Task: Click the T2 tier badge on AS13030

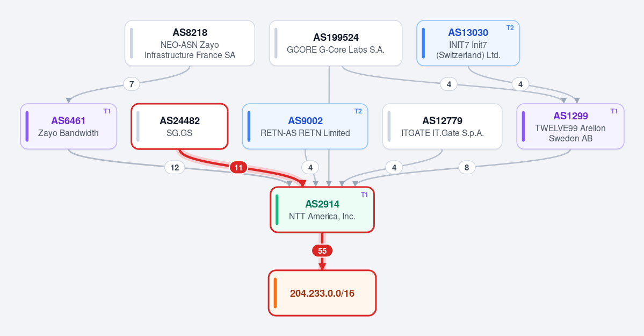Action: 510,28
